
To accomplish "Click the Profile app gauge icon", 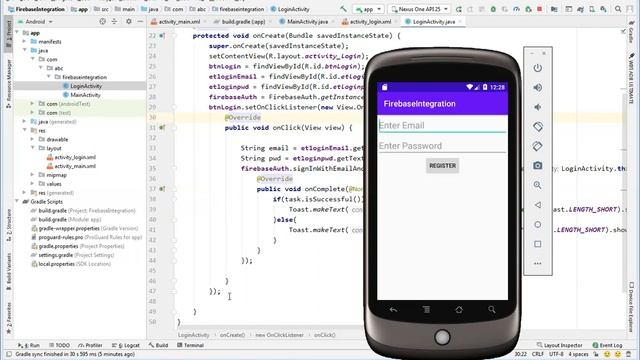I will coord(516,9).
